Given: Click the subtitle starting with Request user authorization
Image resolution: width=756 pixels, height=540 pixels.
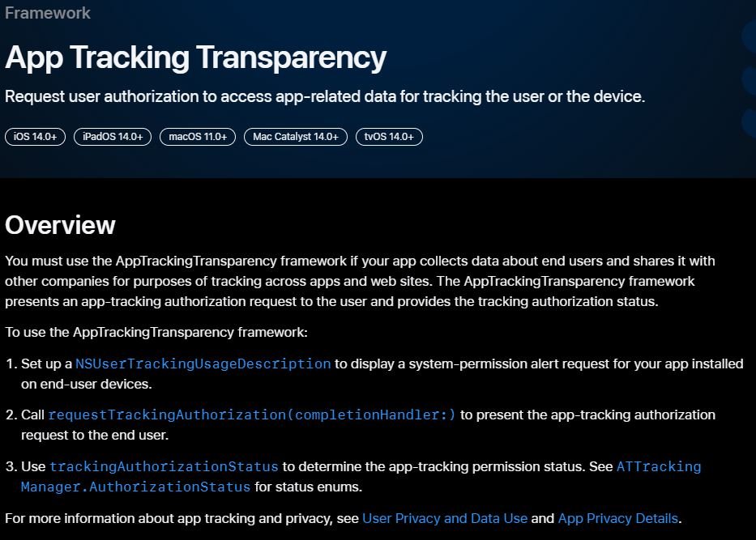Looking at the screenshot, I should [x=324, y=96].
